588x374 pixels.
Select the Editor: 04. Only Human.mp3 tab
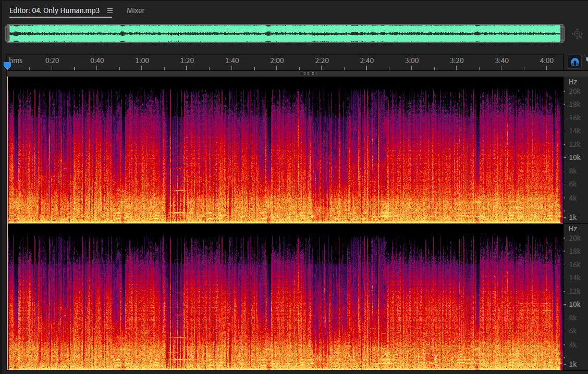point(54,10)
